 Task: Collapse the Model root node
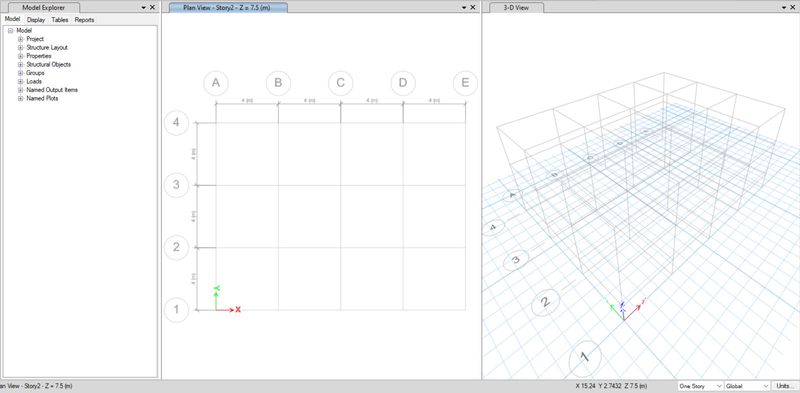tap(11, 31)
